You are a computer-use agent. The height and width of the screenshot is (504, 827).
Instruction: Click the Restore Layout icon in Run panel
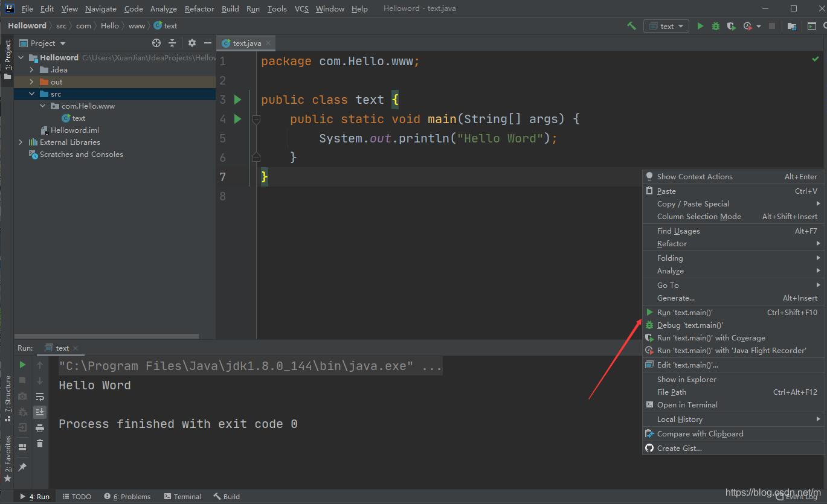22,447
